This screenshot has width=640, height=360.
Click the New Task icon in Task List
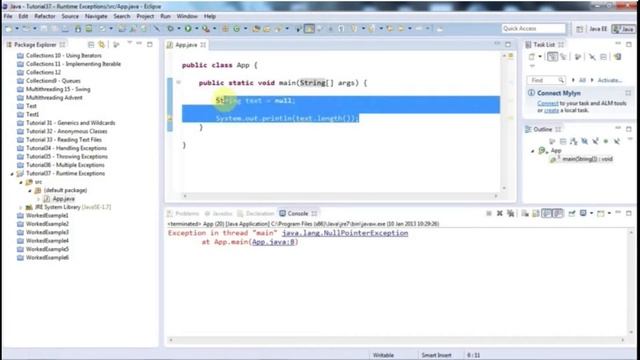click(531, 57)
